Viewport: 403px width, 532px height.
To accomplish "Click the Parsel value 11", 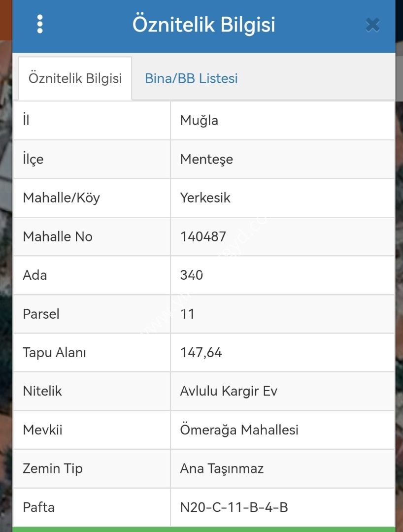I will 187,314.
